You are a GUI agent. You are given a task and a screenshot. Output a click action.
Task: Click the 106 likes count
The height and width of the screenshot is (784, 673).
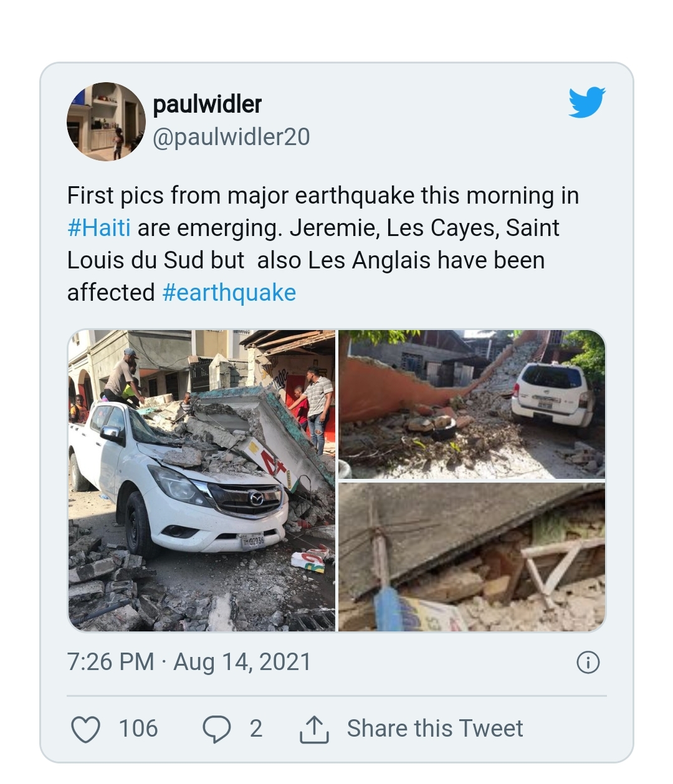point(138,729)
